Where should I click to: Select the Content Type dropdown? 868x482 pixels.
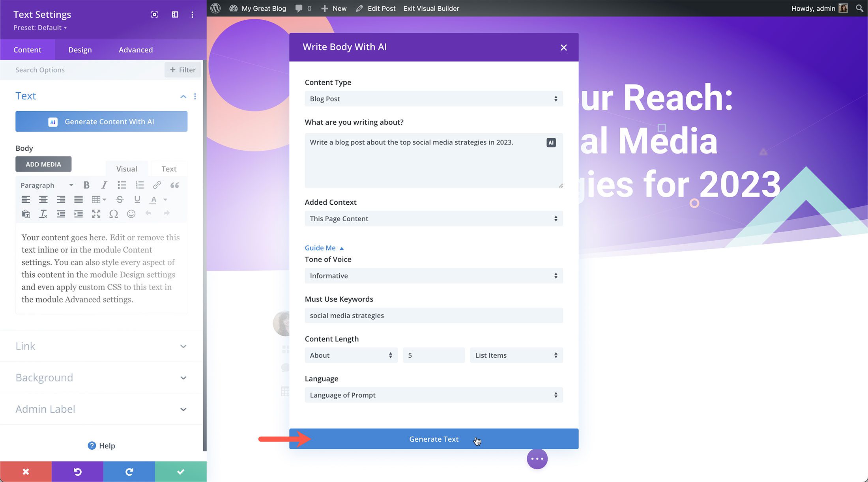[x=432, y=99]
